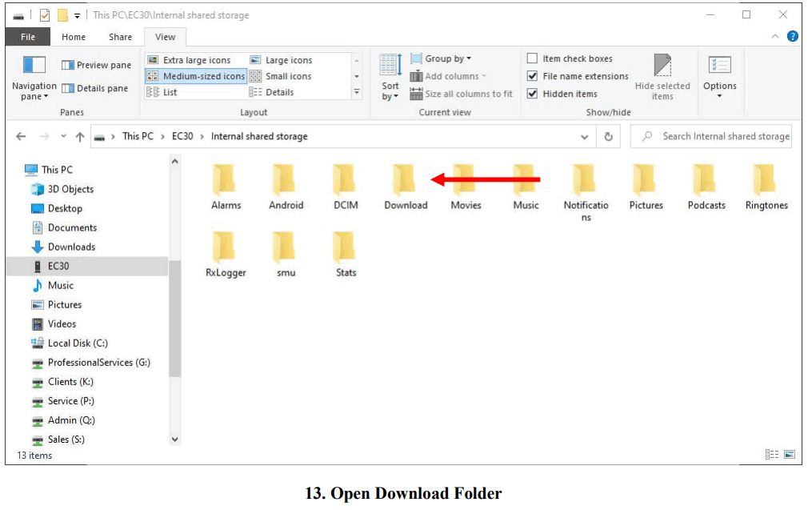Screen dimensions: 812x510
Task: Open the Notifications folder
Action: click(x=586, y=180)
